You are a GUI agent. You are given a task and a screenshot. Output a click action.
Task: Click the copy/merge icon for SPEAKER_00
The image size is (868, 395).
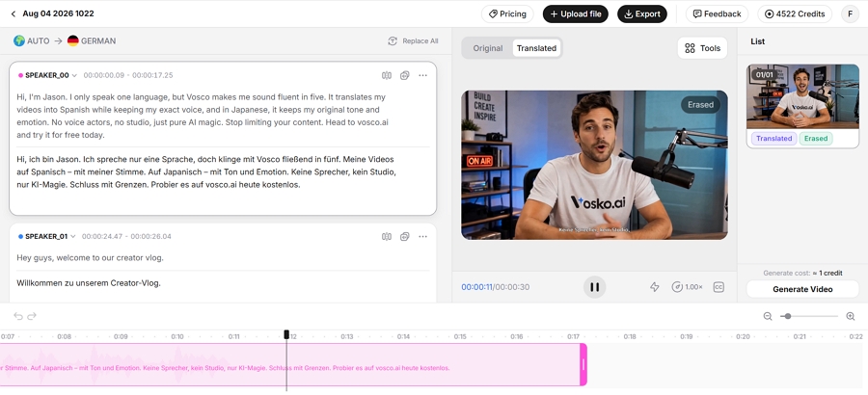coord(405,75)
